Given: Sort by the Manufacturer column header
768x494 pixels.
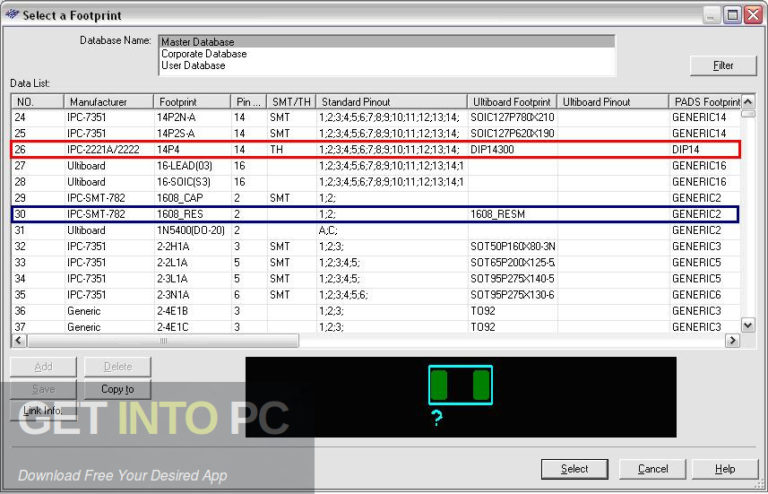Looking at the screenshot, I should tap(108, 102).
